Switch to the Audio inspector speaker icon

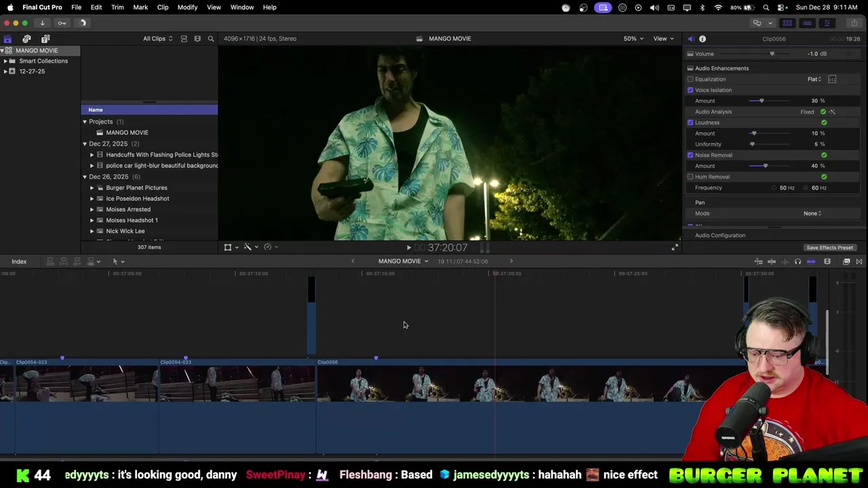690,39
